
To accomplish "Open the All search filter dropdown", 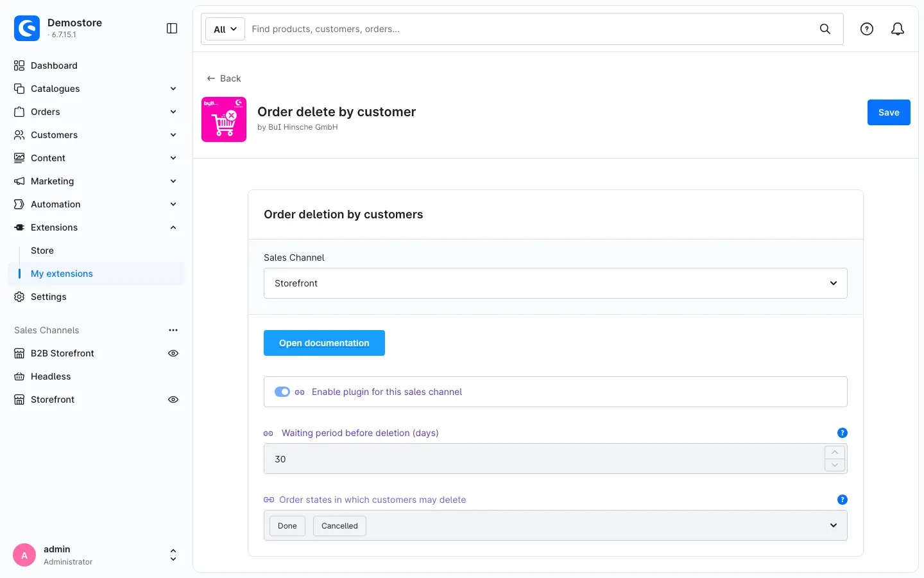I will point(225,29).
